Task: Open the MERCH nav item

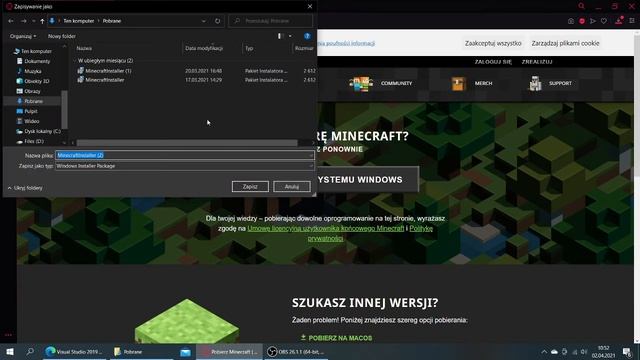Action: [x=472, y=83]
